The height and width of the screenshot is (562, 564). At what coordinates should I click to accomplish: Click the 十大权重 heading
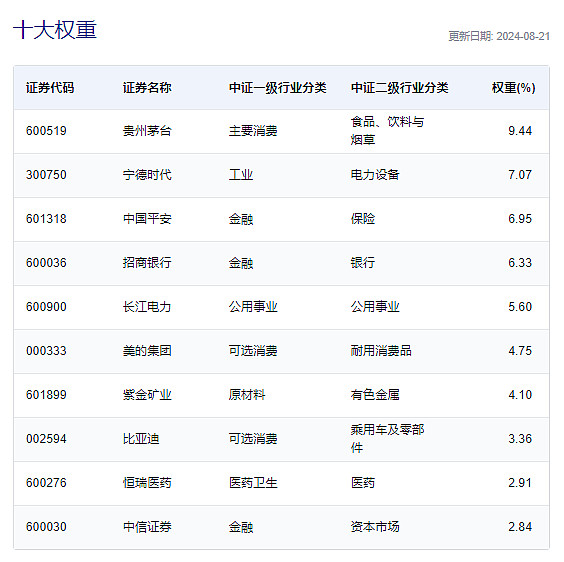[x=55, y=30]
